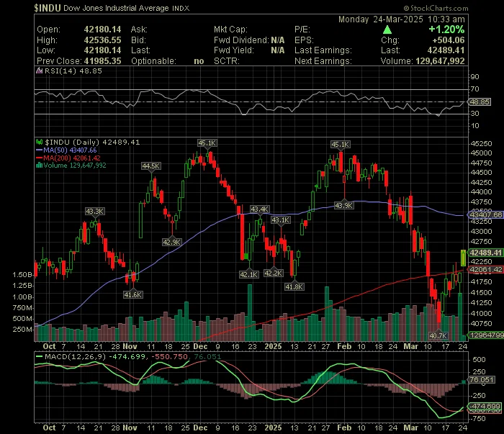The image size is (504, 434).
Task: Click the MACD(12,26,9) indicator label
Action: 75,356
